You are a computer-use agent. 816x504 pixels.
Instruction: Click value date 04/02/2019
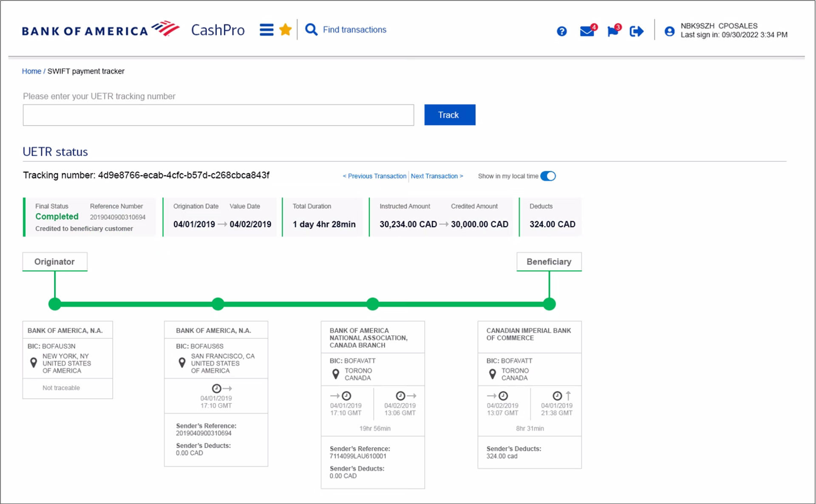[250, 224]
